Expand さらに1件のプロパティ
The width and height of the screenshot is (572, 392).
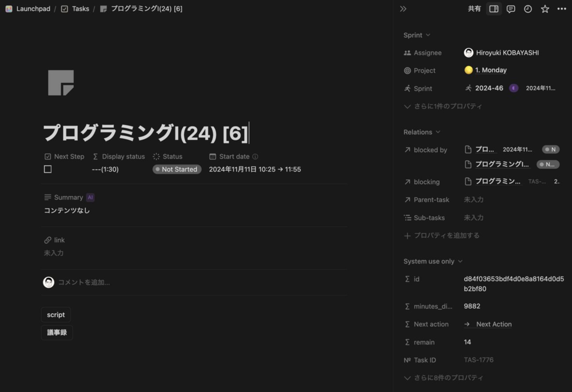[x=443, y=106]
